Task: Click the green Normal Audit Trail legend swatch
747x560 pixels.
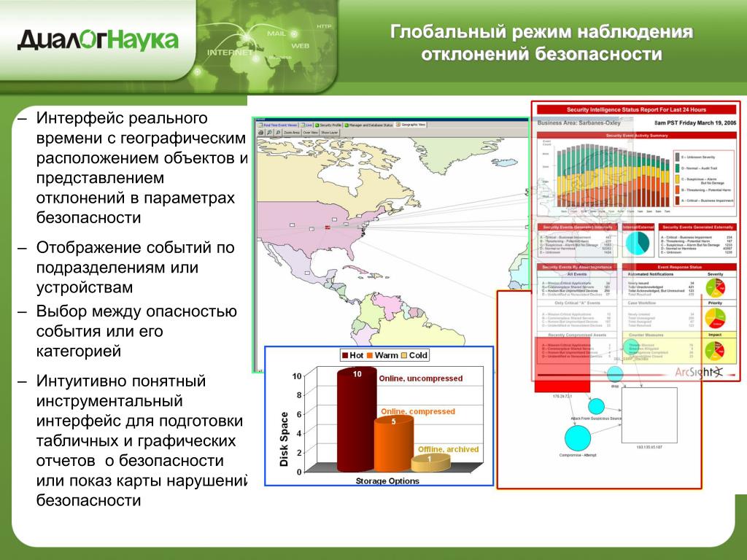Action: click(677, 168)
